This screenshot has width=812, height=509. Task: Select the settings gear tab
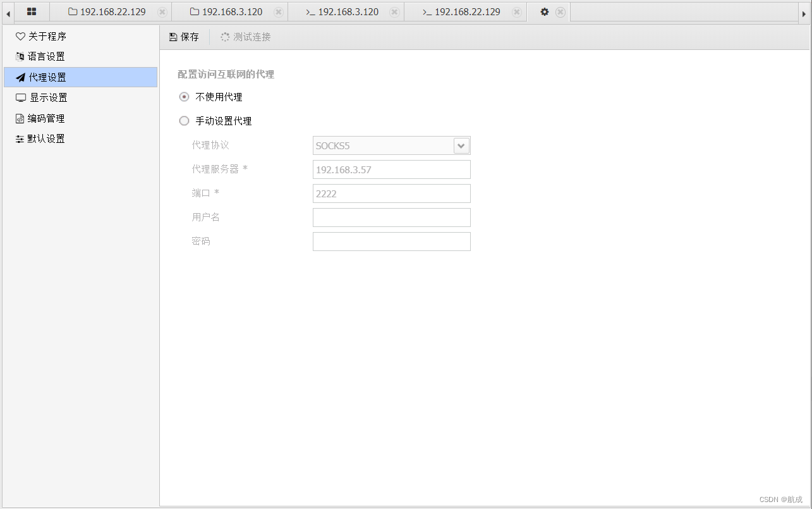[x=545, y=12]
